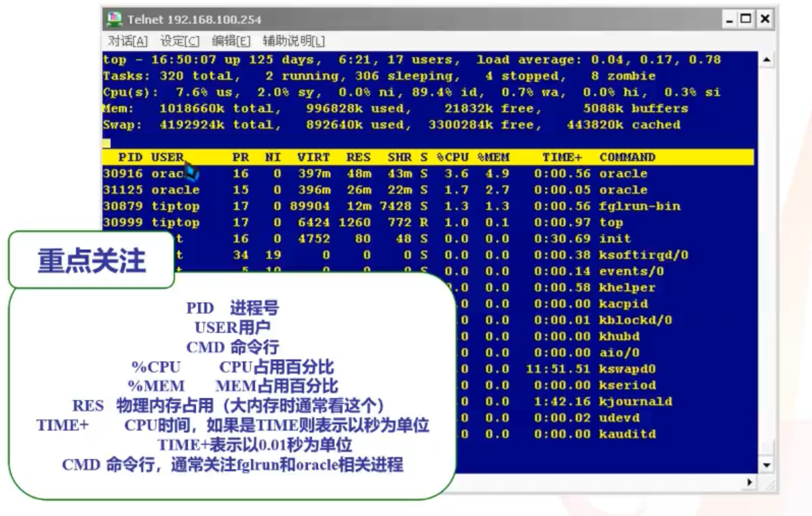Click the load average text in top header
Image resolution: width=812 pixels, height=516 pixels.
point(598,60)
